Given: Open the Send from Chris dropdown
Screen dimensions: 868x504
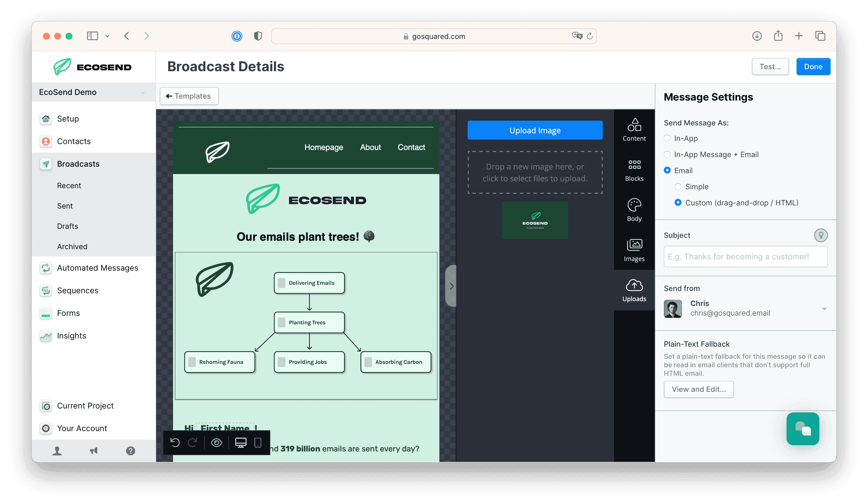Looking at the screenshot, I should point(745,308).
